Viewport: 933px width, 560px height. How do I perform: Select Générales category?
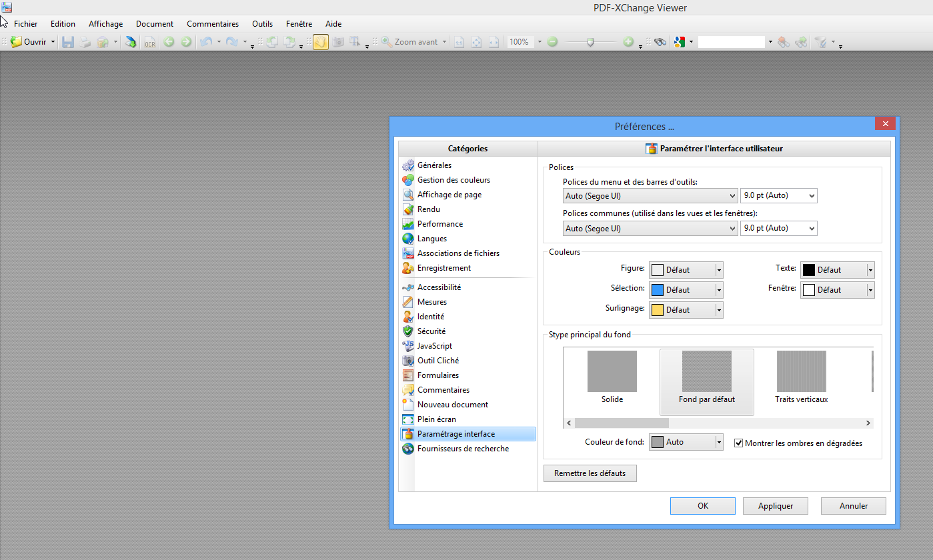tap(468, 165)
